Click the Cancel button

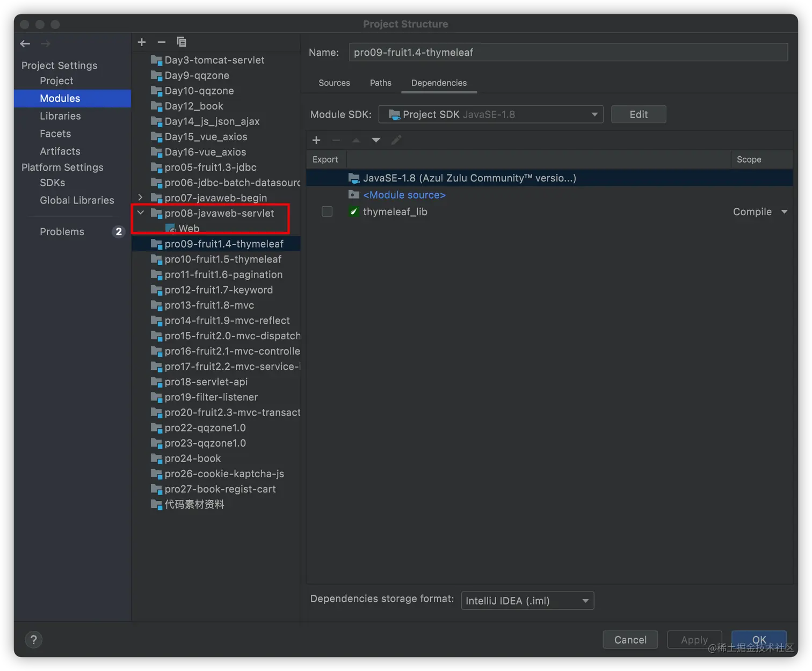[630, 639]
